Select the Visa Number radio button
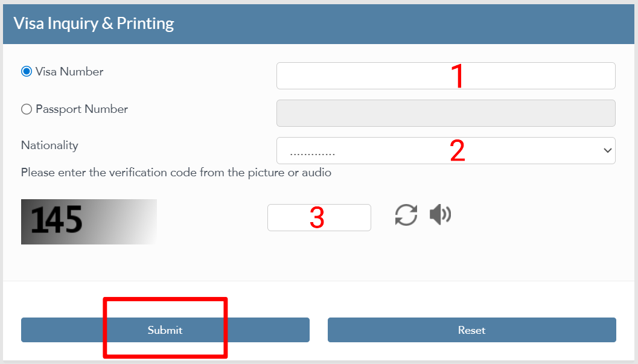This screenshot has width=638, height=364. 26,72
